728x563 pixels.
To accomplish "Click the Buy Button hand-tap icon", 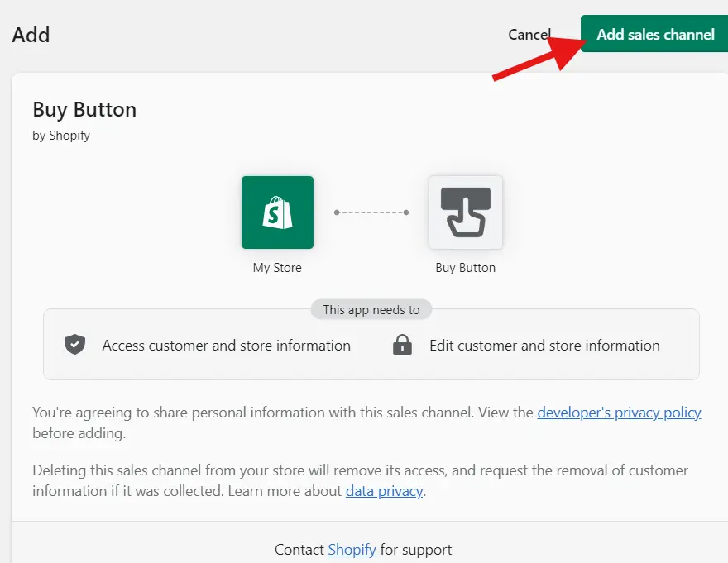I will 465,212.
